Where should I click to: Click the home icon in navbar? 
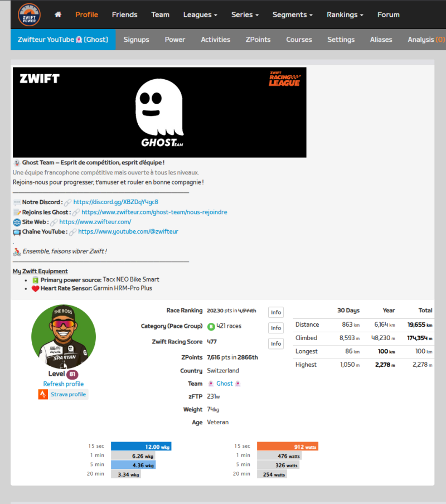pyautogui.click(x=58, y=14)
